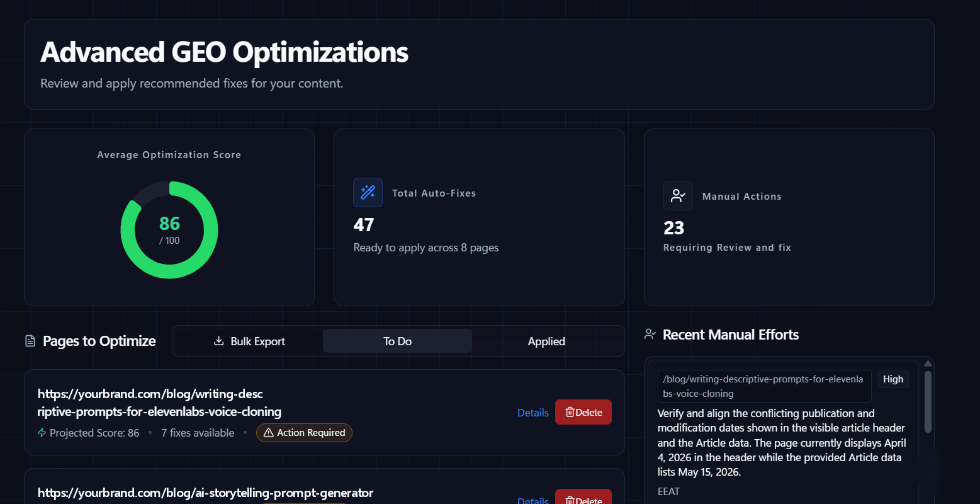Screen dimensions: 980x504
Task: Click the Average Optimization Score donut chart
Action: point(169,230)
